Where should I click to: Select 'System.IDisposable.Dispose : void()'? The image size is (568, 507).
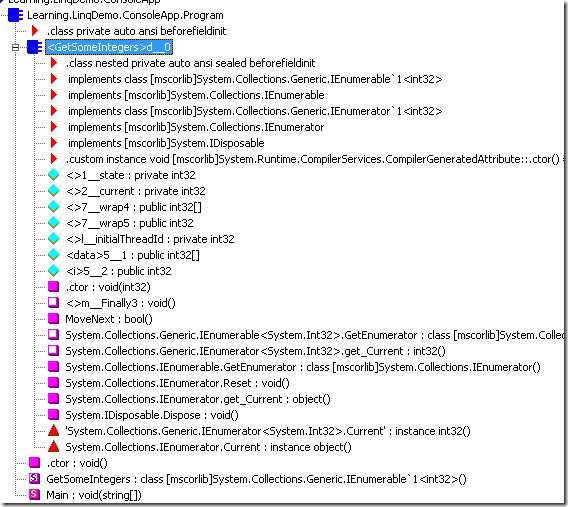[x=152, y=415]
